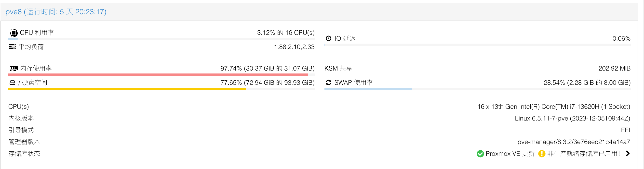The width and height of the screenshot is (644, 169).
Task: Click the IO delay clock icon
Action: click(x=328, y=38)
